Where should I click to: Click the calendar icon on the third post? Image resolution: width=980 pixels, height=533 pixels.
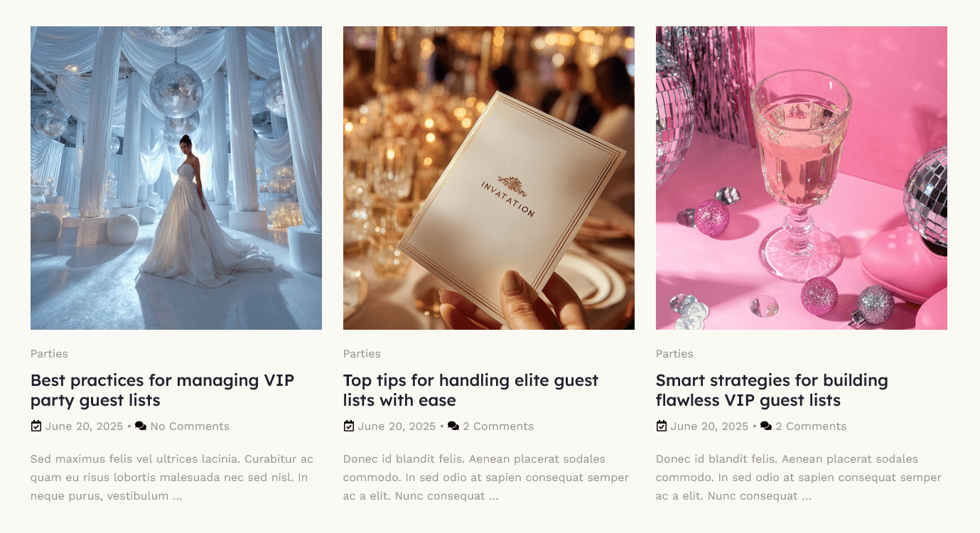click(x=662, y=426)
